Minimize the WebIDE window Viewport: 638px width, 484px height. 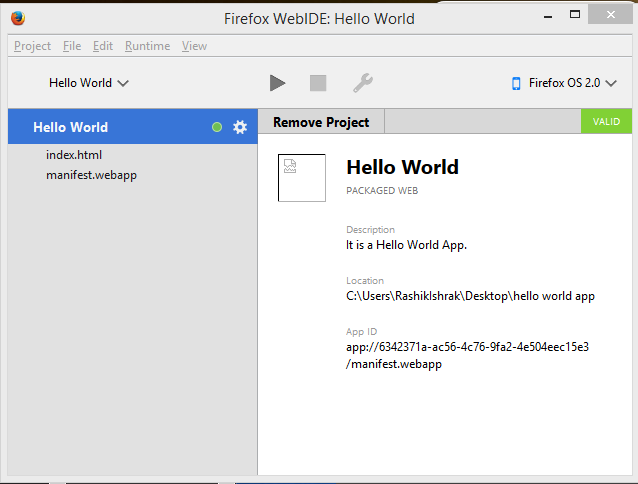[x=548, y=16]
